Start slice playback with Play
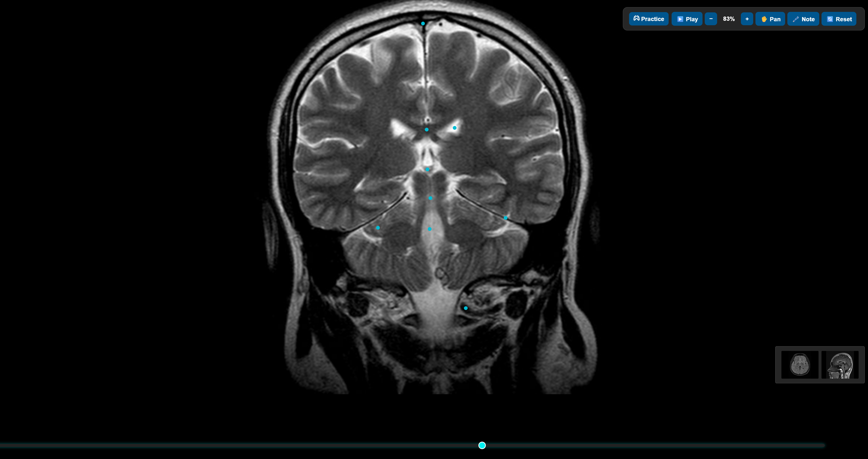This screenshot has width=868, height=459. pos(687,19)
